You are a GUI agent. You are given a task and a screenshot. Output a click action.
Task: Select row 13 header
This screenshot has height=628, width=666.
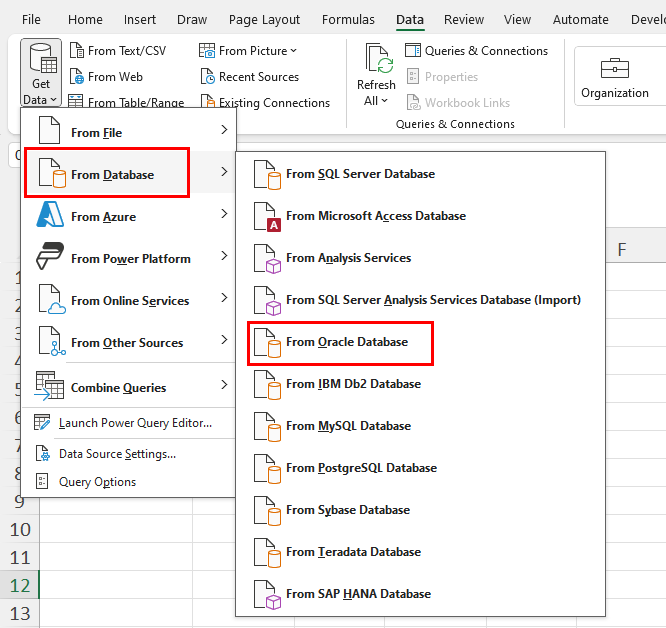[x=20, y=614]
